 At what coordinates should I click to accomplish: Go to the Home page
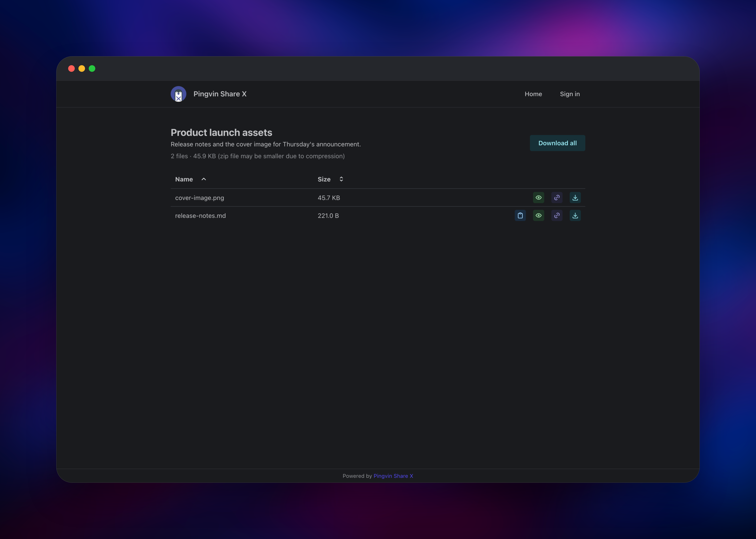click(x=533, y=94)
